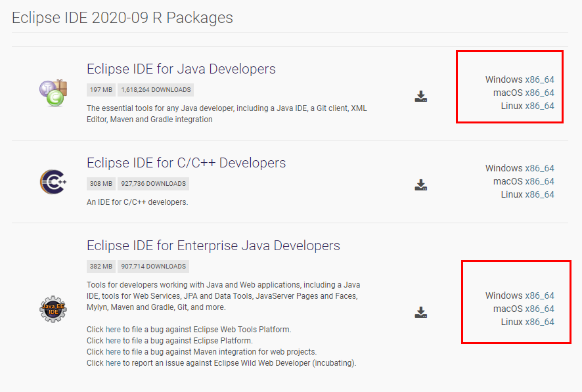
Task: Download Enterprise Java Linux x86_64 build
Action: (539, 322)
